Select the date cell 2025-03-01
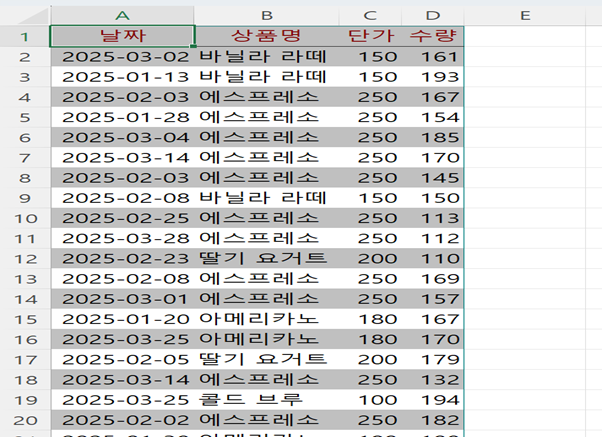602x437 pixels. coord(122,299)
